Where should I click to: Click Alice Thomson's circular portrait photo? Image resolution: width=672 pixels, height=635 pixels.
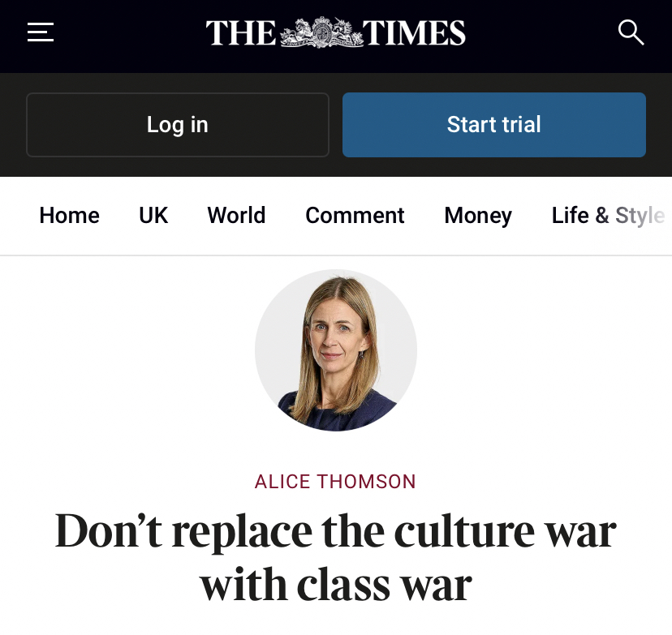click(336, 350)
